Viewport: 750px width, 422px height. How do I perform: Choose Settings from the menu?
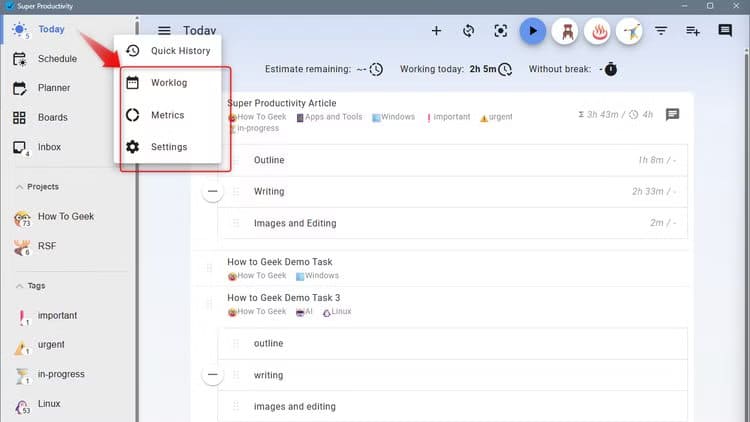(168, 147)
